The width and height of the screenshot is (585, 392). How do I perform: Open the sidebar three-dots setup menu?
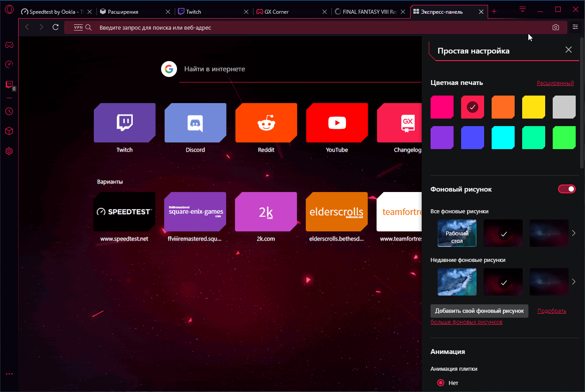[9, 374]
